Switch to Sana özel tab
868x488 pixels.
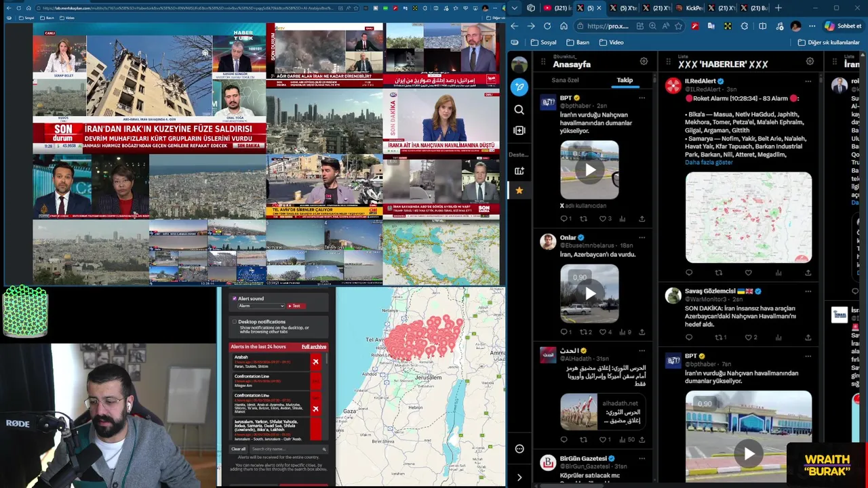[565, 80]
